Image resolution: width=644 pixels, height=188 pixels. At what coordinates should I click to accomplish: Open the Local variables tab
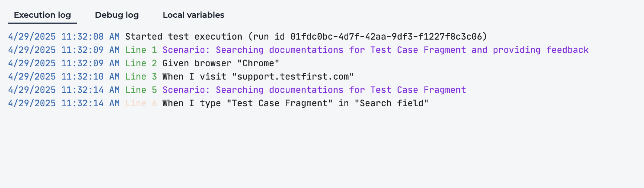193,15
